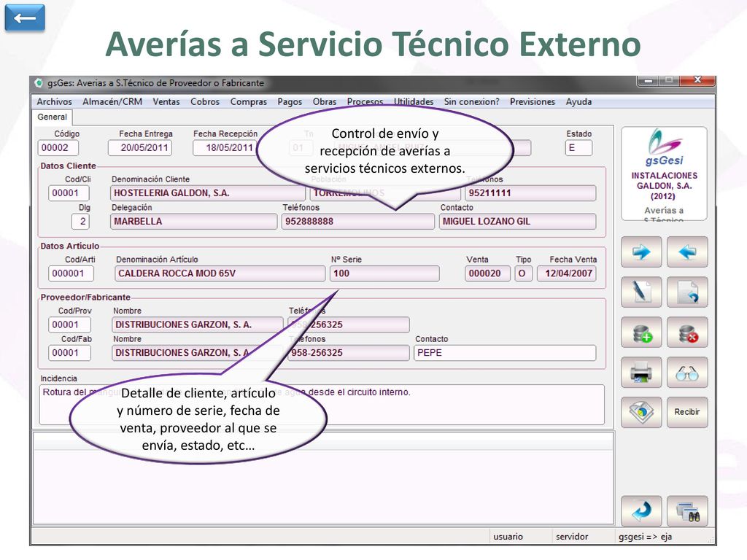Screen dimensions: 747x560
Task: Click the Código field 00002
Action: click(58, 147)
